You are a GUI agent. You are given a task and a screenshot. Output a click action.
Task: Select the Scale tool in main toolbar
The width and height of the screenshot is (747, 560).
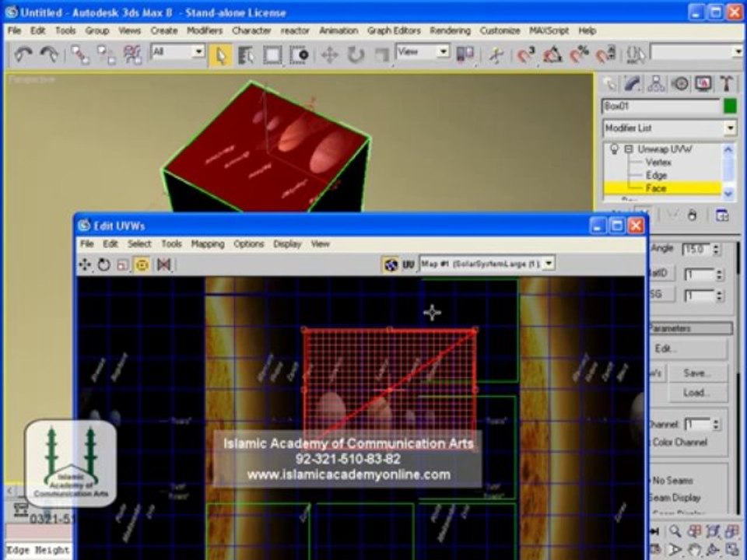click(381, 55)
